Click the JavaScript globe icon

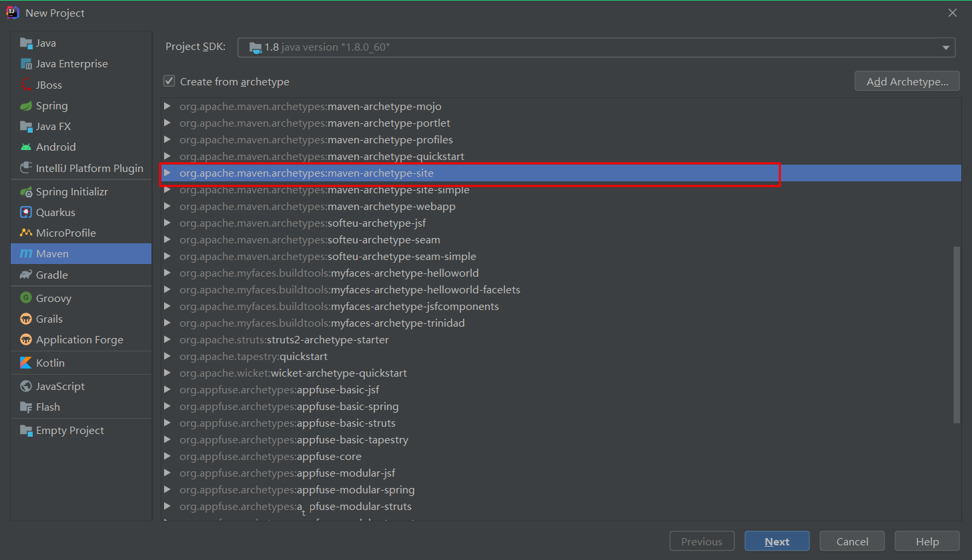26,386
